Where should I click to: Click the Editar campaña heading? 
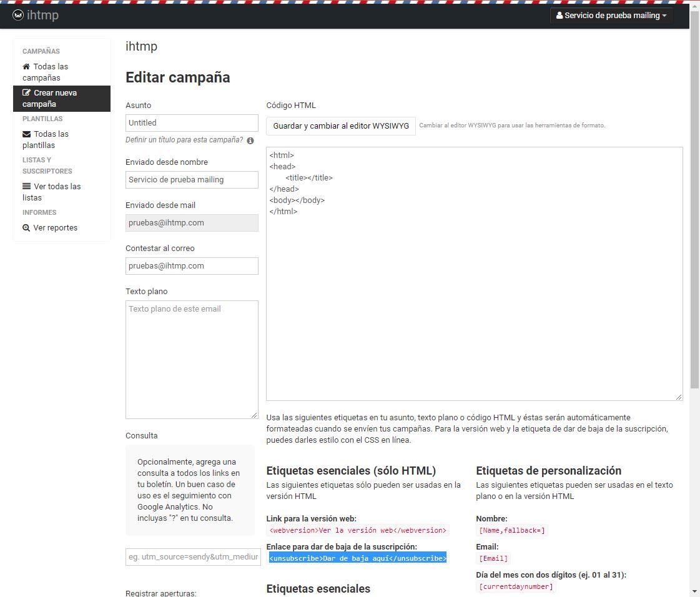pyautogui.click(x=178, y=77)
